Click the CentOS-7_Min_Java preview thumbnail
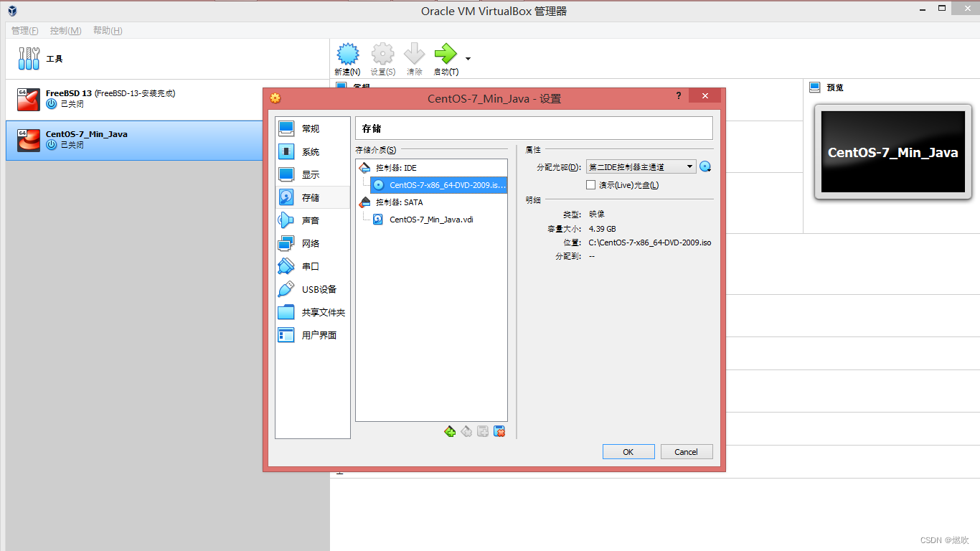The height and width of the screenshot is (551, 980). tap(893, 152)
